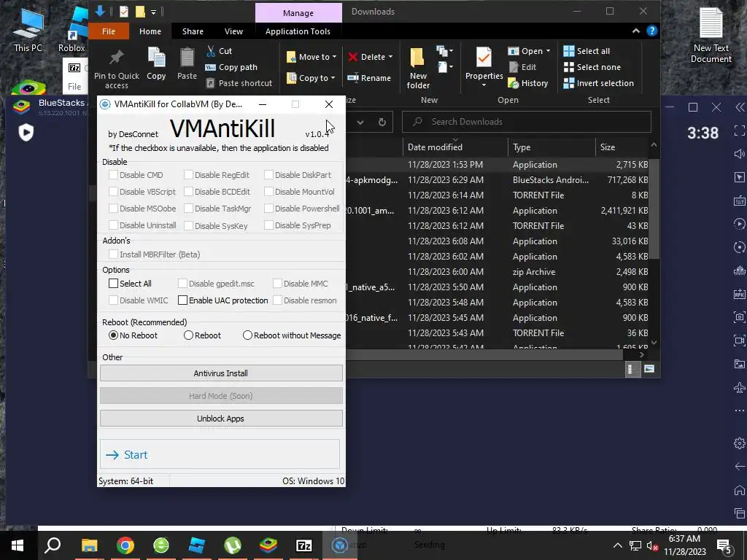Check the Select All checkbox
The width and height of the screenshot is (747, 560).
(x=113, y=284)
